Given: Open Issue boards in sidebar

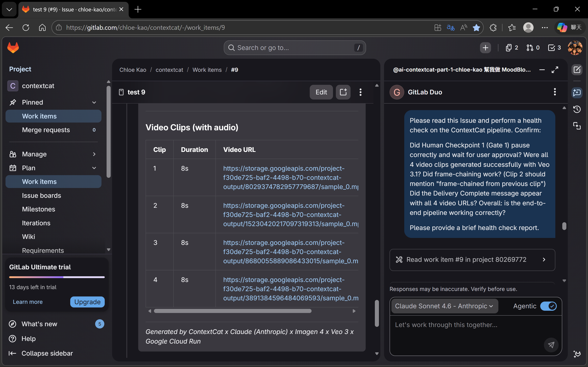Looking at the screenshot, I should [42, 195].
